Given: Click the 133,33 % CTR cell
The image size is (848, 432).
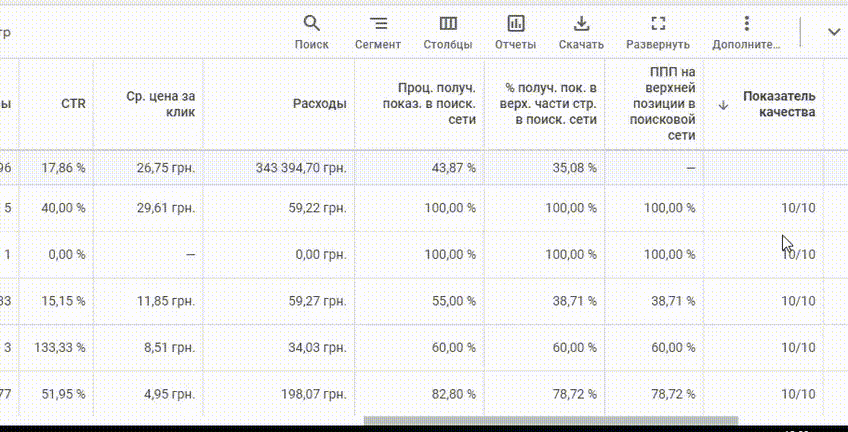Looking at the screenshot, I should pyautogui.click(x=59, y=347).
